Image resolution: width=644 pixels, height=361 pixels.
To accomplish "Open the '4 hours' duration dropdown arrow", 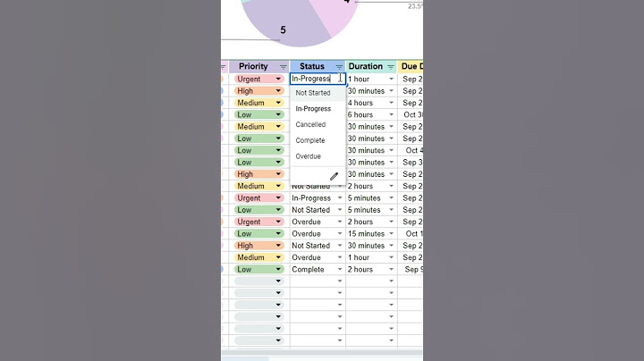I will pos(391,103).
